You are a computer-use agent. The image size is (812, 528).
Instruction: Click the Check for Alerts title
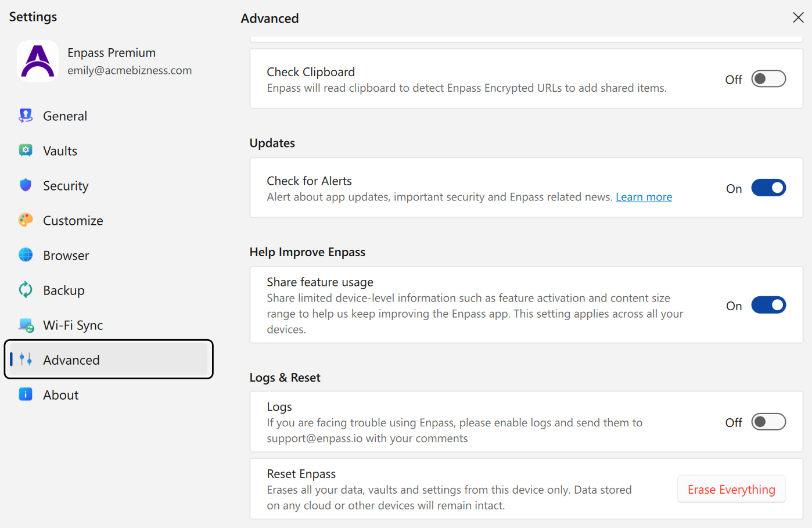coord(309,181)
